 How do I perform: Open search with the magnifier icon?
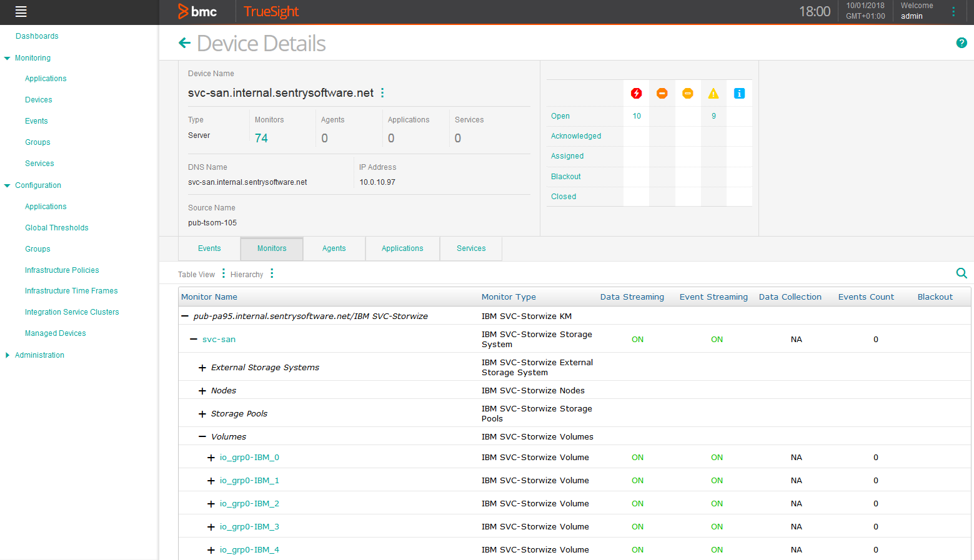[x=961, y=273]
